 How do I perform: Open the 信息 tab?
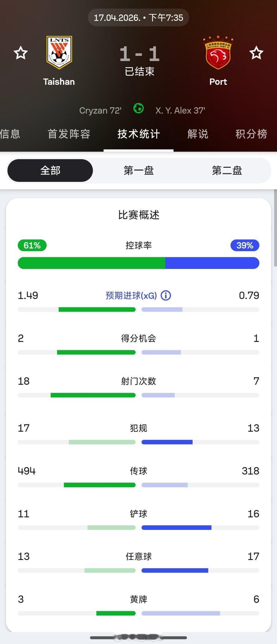click(10, 134)
